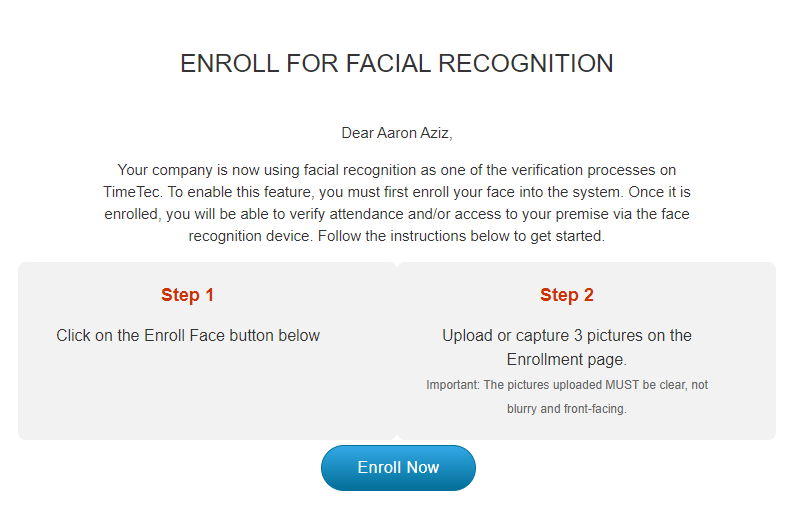Viewport: 790px width, 508px height.
Task: Click the Your company is now using line
Action: (x=397, y=170)
